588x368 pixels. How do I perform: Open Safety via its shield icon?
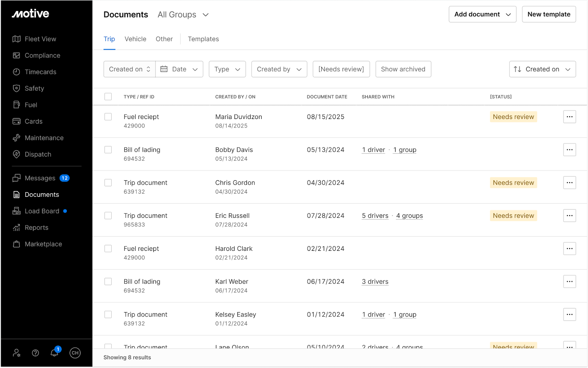pyautogui.click(x=16, y=89)
